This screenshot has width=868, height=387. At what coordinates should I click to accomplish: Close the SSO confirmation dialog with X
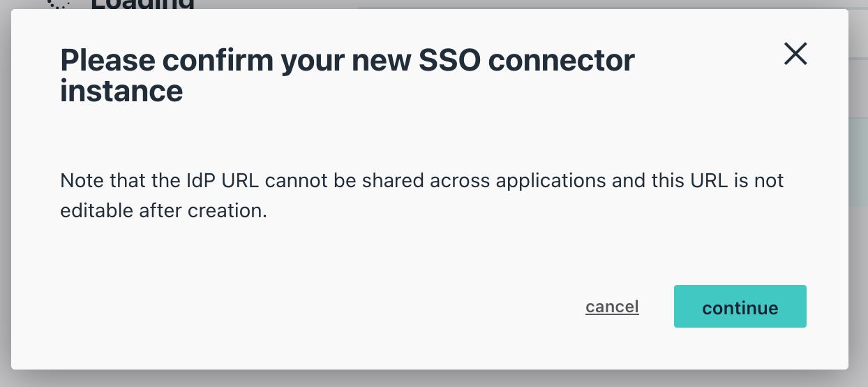point(795,54)
